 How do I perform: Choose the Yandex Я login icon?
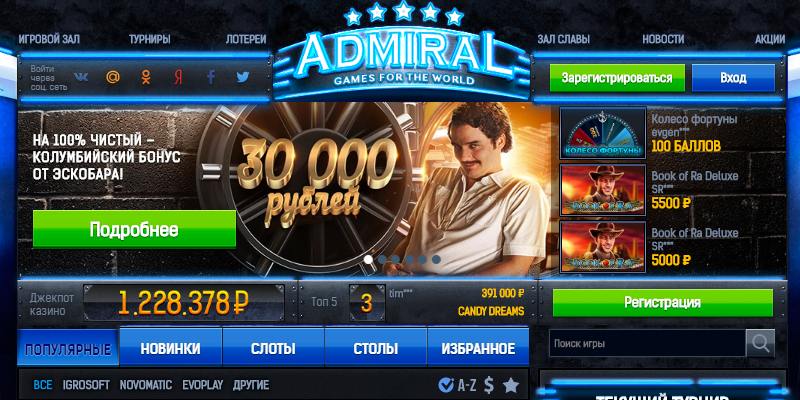tap(177, 77)
